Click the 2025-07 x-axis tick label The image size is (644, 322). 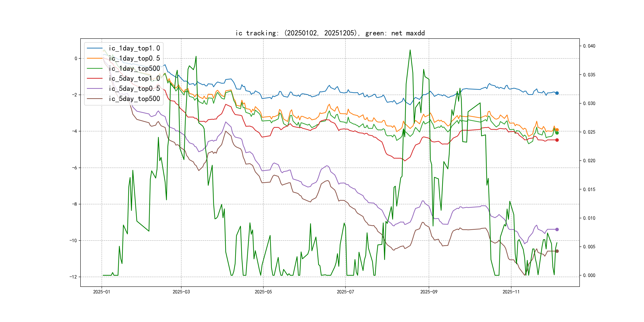[345, 292]
